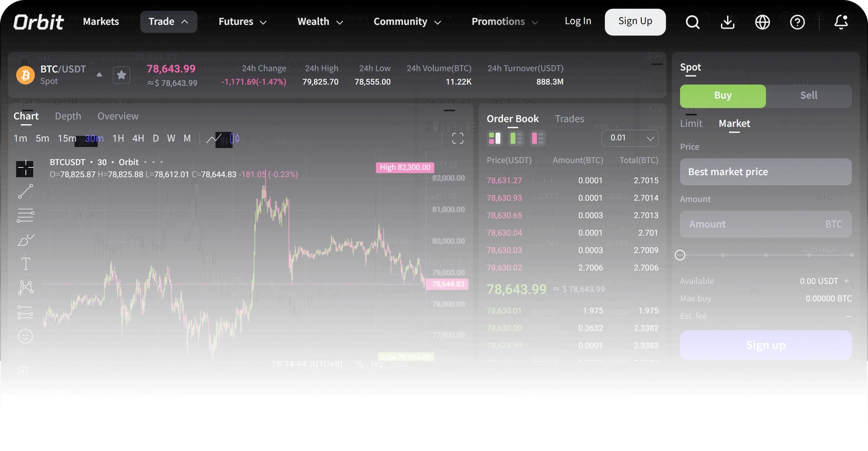Viewport: 868px width, 451px height.
Task: Expand the BTC/USDT pair selector arrow
Action: 99,75
